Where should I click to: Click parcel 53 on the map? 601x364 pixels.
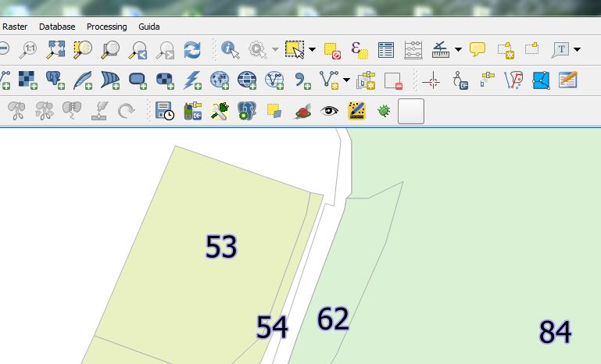(220, 247)
